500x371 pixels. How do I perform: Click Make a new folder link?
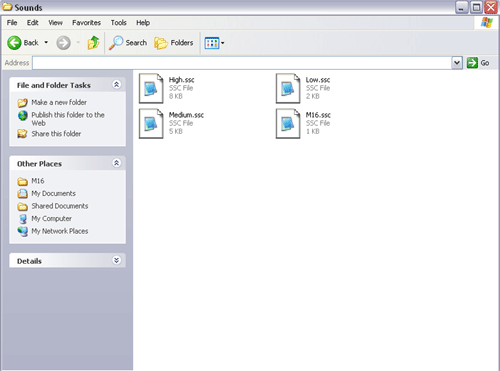[59, 102]
